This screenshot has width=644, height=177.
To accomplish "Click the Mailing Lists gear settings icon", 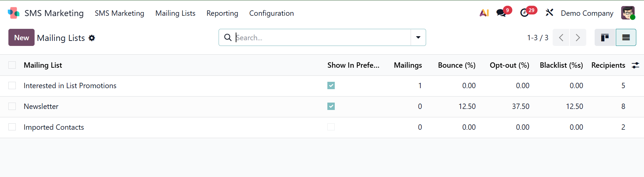I will tap(92, 38).
